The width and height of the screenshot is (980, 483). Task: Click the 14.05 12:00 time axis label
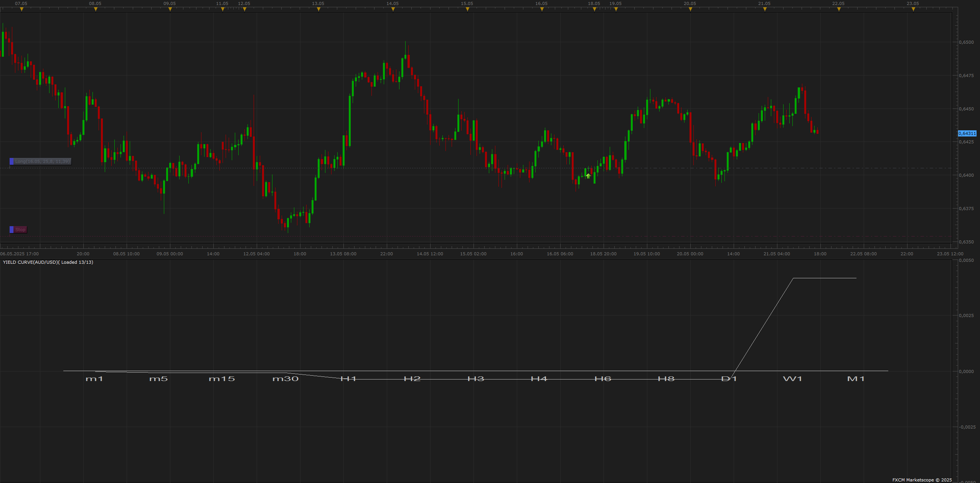click(430, 254)
